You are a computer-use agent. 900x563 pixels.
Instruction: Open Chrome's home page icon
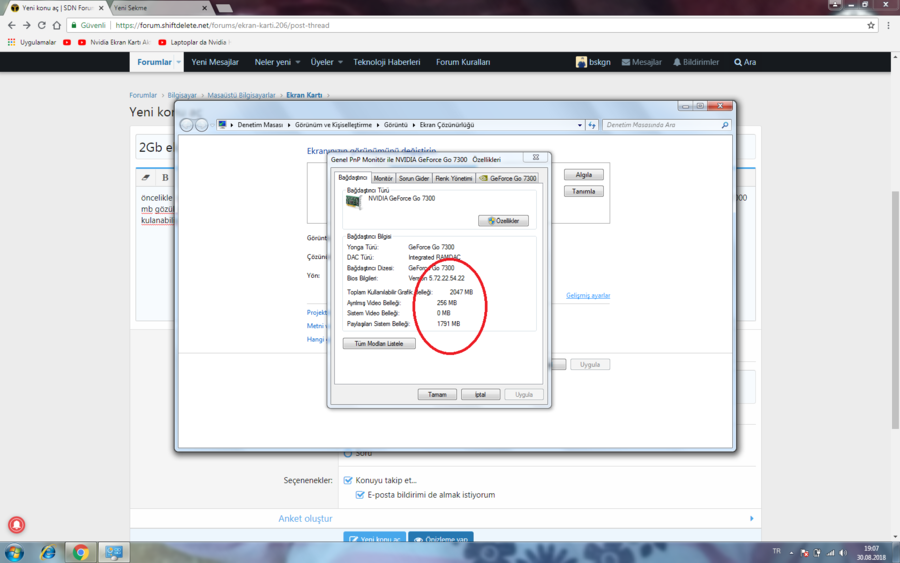56,25
